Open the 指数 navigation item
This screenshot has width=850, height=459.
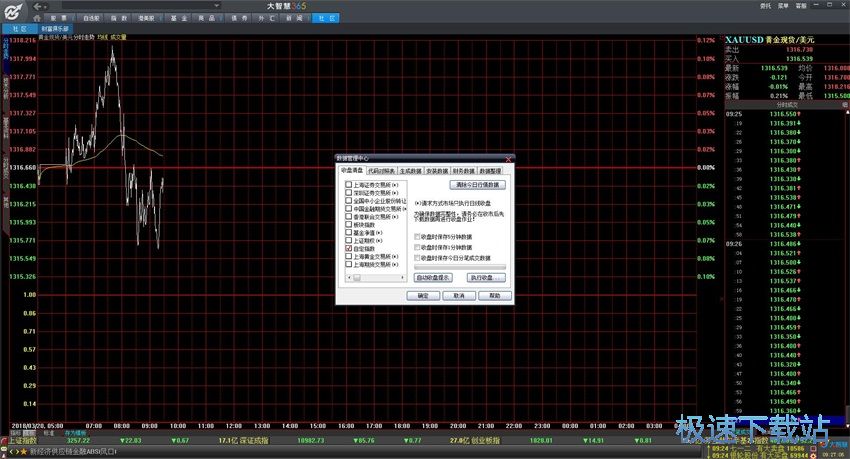point(119,18)
